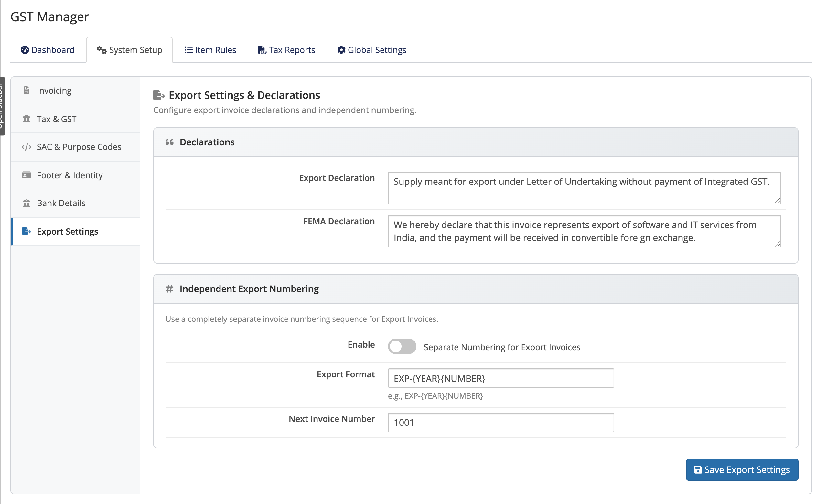Image resolution: width=816 pixels, height=504 pixels.
Task: Click the 'Export Settings & Declarations' heading
Action: [244, 95]
